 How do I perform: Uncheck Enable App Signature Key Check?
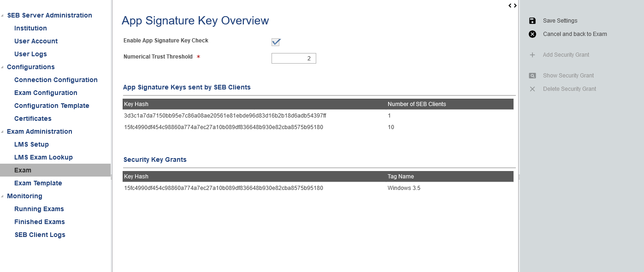click(x=276, y=42)
